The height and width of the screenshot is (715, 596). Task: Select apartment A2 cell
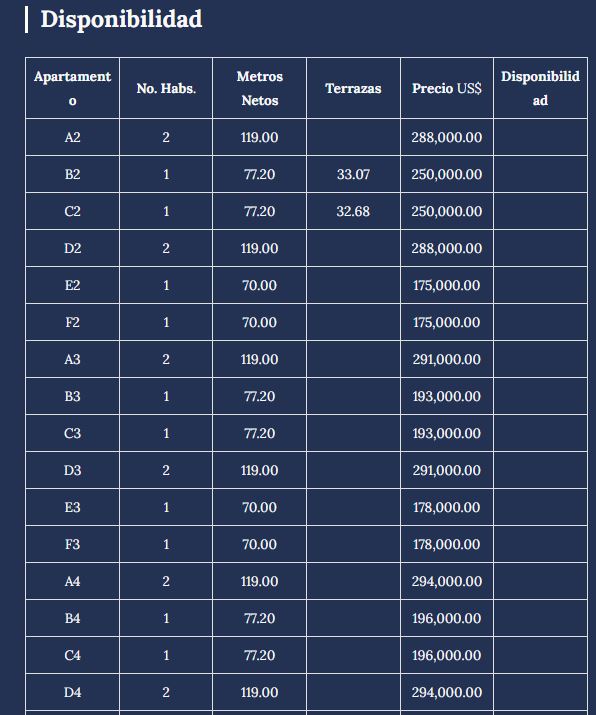point(73,137)
